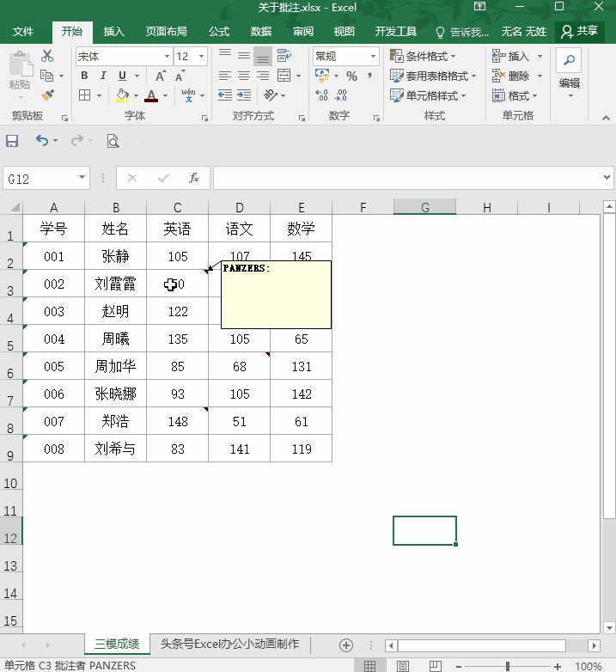Increase font size with large A
The height and width of the screenshot is (672, 616).
[x=160, y=76]
